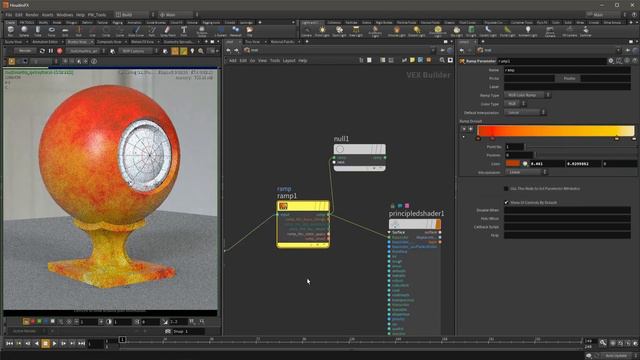Switch to the Scene View tab

tap(13, 42)
